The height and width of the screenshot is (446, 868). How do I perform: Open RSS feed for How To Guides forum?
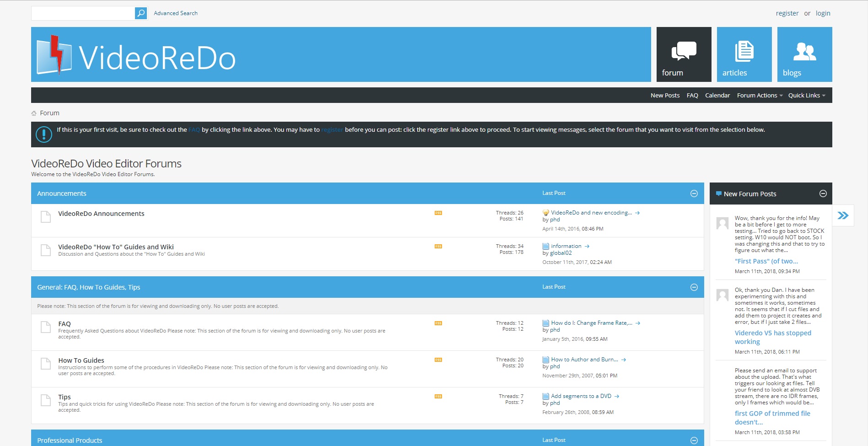pyautogui.click(x=438, y=360)
